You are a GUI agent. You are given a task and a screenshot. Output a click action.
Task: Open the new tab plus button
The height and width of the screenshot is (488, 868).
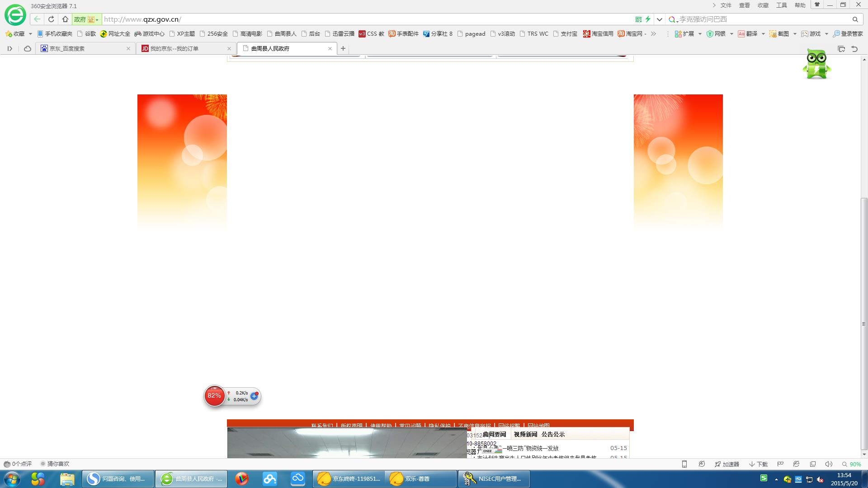point(343,48)
